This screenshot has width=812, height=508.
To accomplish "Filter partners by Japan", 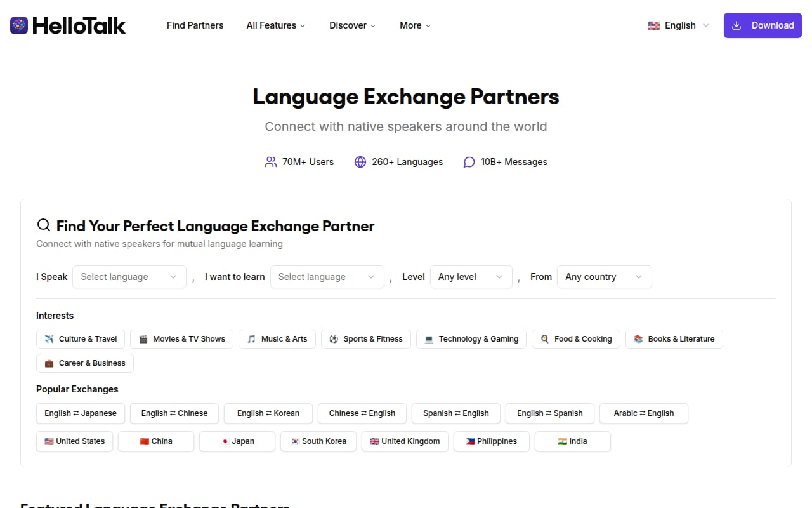I will pyautogui.click(x=237, y=441).
